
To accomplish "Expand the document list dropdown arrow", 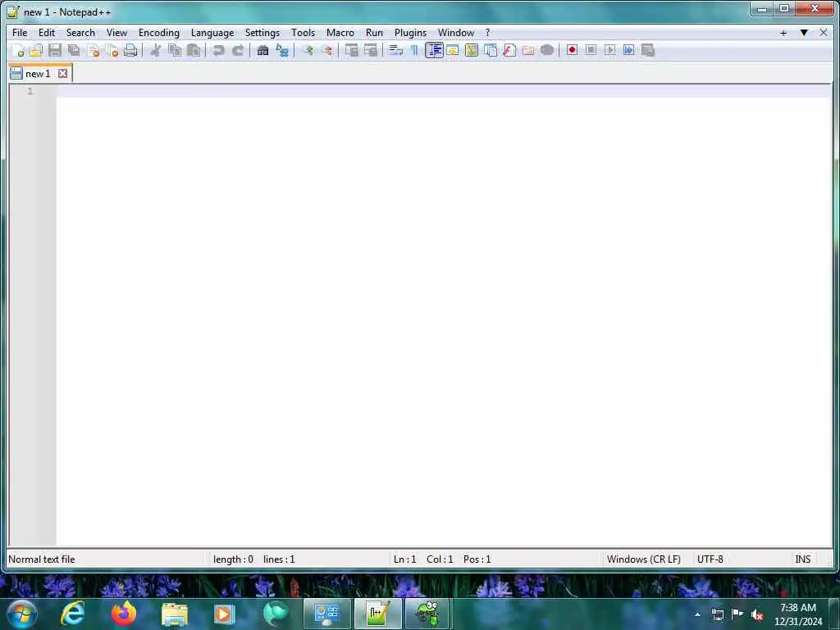I will click(x=804, y=33).
